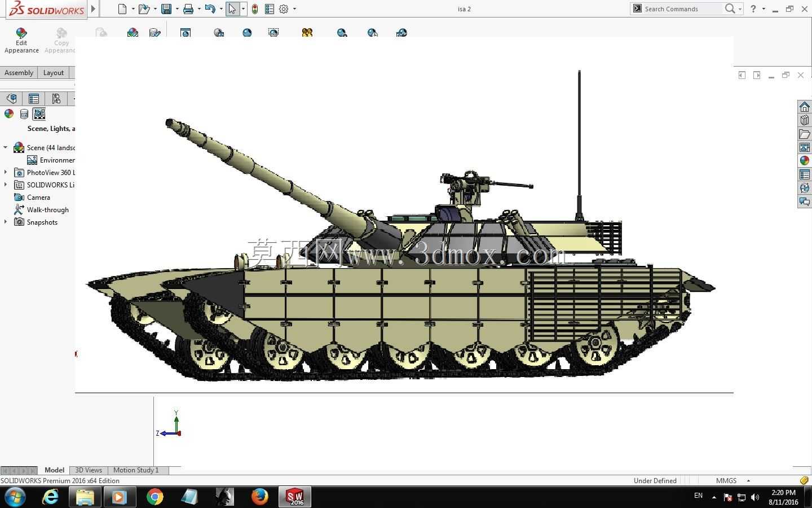The image size is (812, 508).
Task: Open the File Properties icon
Action: pos(270,9)
